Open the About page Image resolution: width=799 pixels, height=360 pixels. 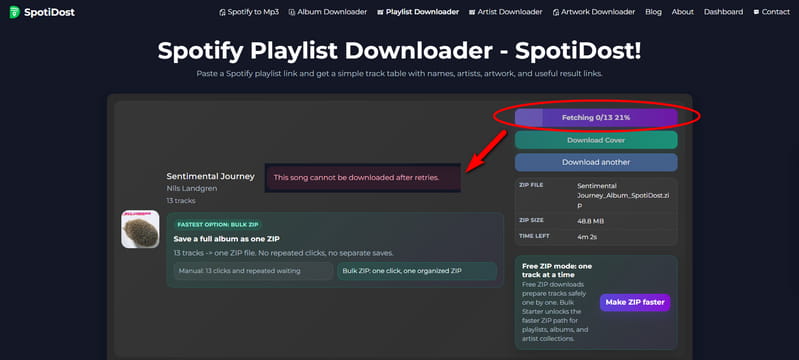coord(682,12)
